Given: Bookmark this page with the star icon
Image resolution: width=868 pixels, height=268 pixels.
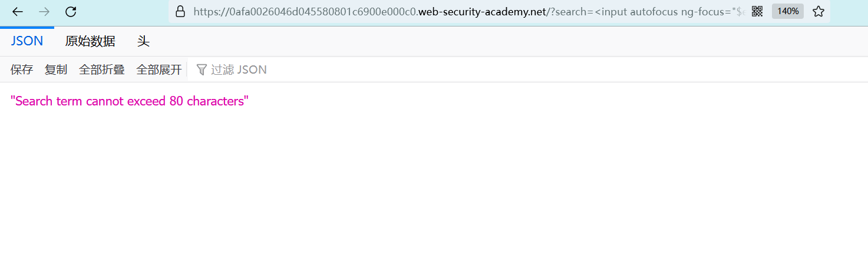Looking at the screenshot, I should (x=819, y=11).
